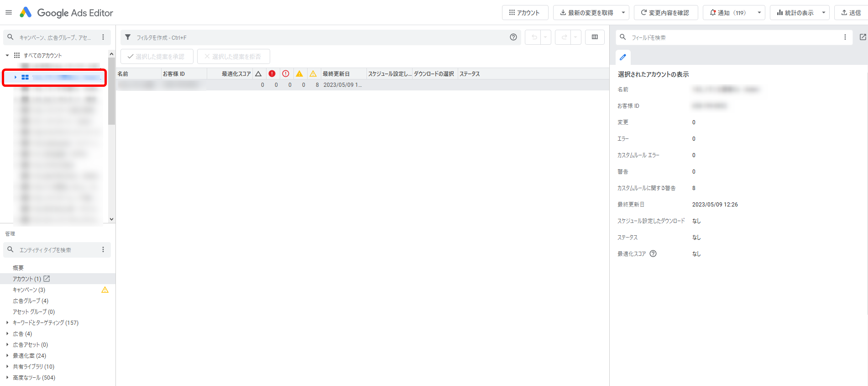This screenshot has height=386, width=868.
Task: Click the down arrow of account tree scrollbar
Action: (111, 219)
